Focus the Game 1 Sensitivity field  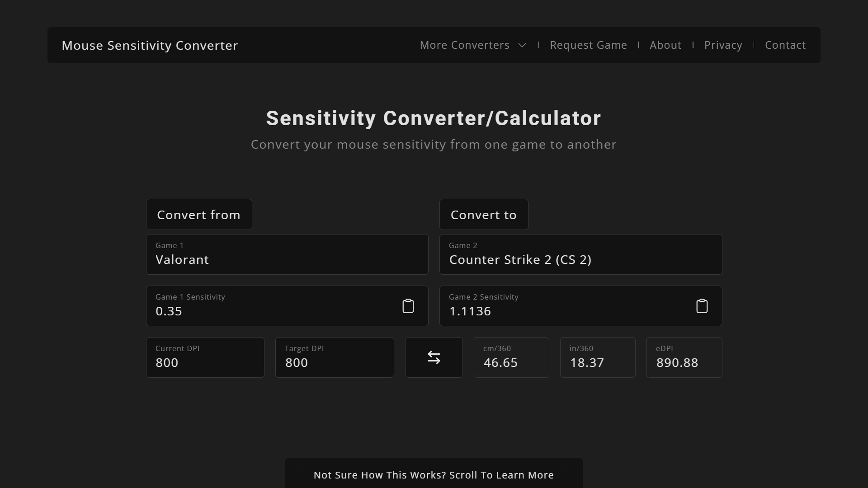(x=271, y=310)
